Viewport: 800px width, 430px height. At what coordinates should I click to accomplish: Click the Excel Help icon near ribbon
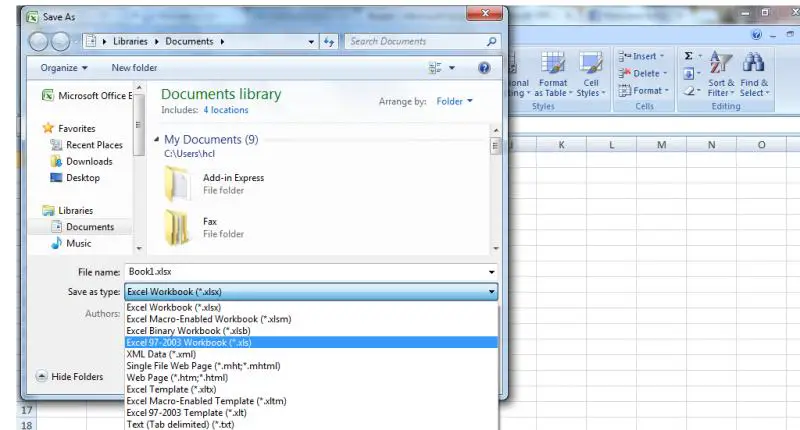(757, 35)
